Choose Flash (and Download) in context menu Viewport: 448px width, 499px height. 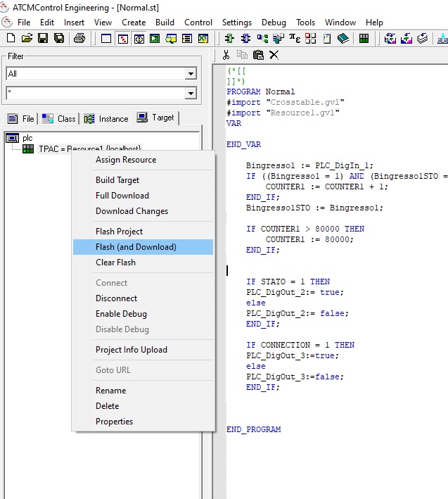pyautogui.click(x=143, y=247)
